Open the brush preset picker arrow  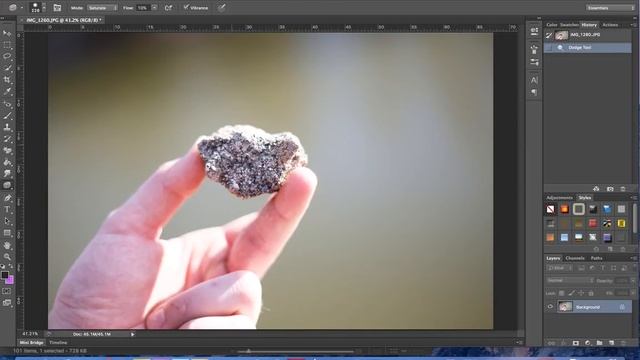tap(44, 8)
